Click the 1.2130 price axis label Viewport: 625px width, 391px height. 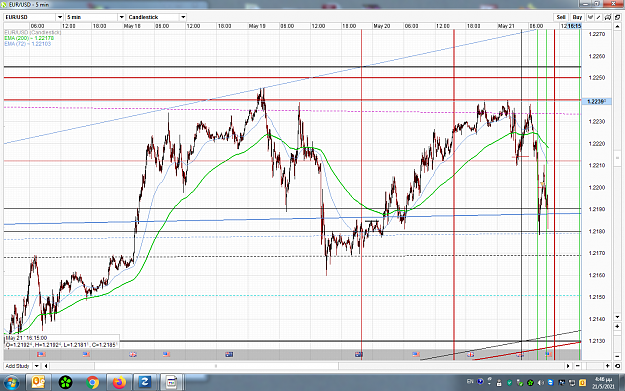click(597, 341)
